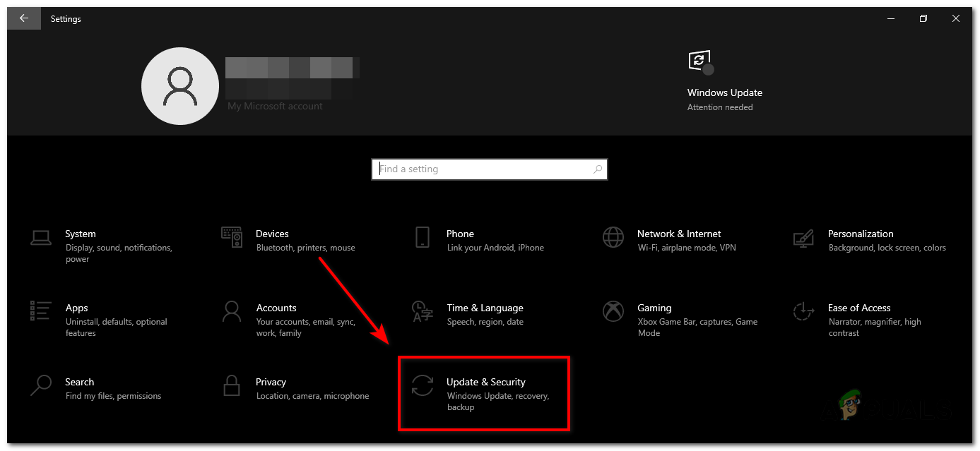Click inside the Find a setting box
This screenshot has height=451, width=980.
pos(480,169)
